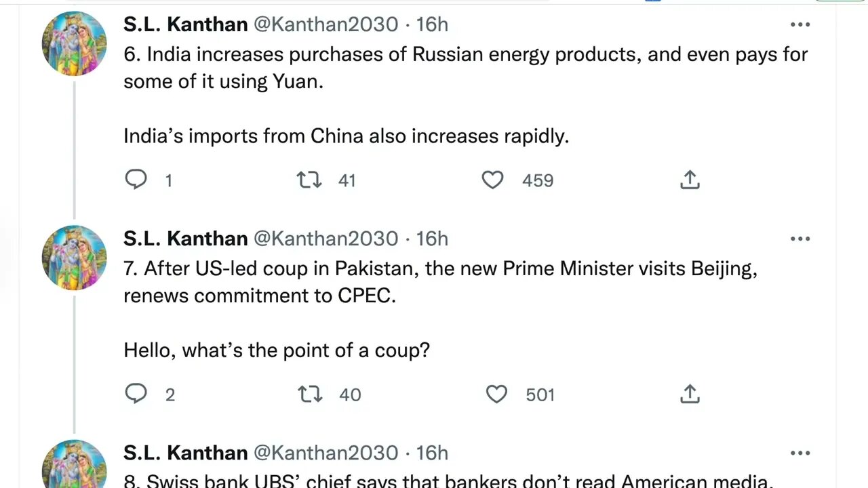Open more options on tweet 6
Viewport: 868px width, 488px height.
[x=800, y=25]
